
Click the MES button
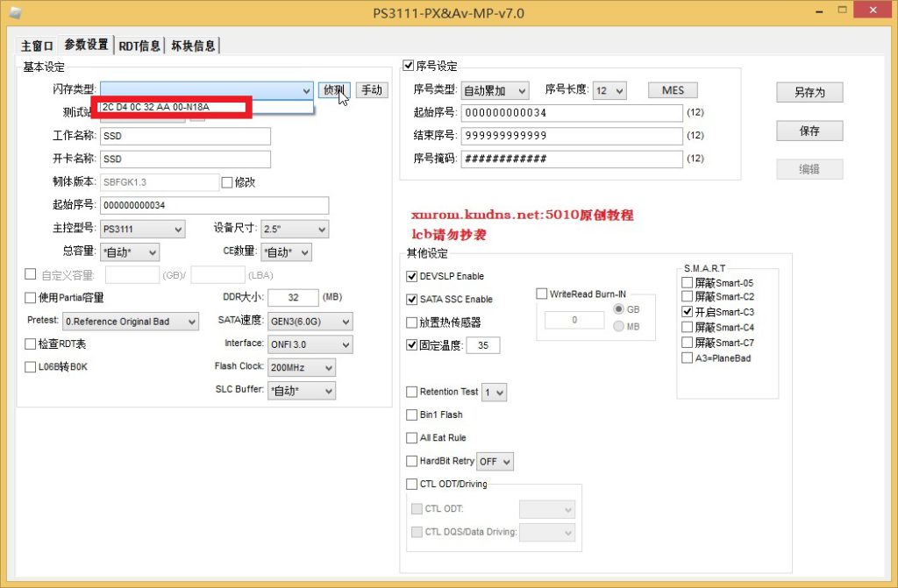point(673,90)
